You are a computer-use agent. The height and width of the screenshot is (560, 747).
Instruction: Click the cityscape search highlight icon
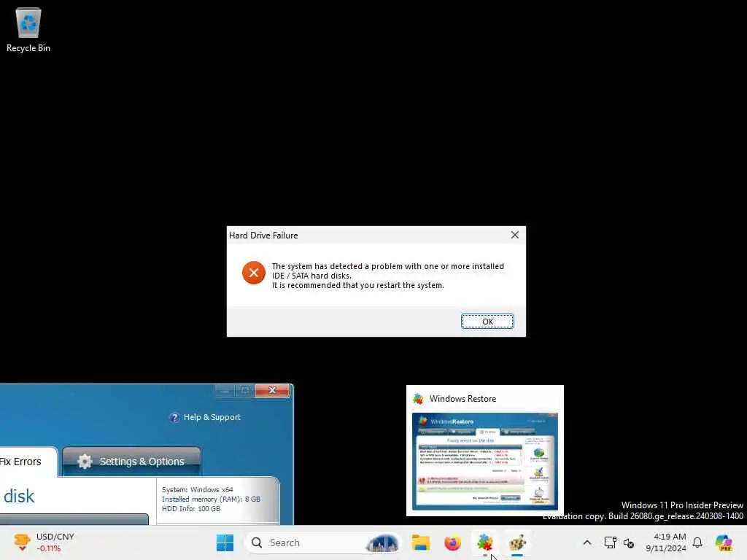382,542
